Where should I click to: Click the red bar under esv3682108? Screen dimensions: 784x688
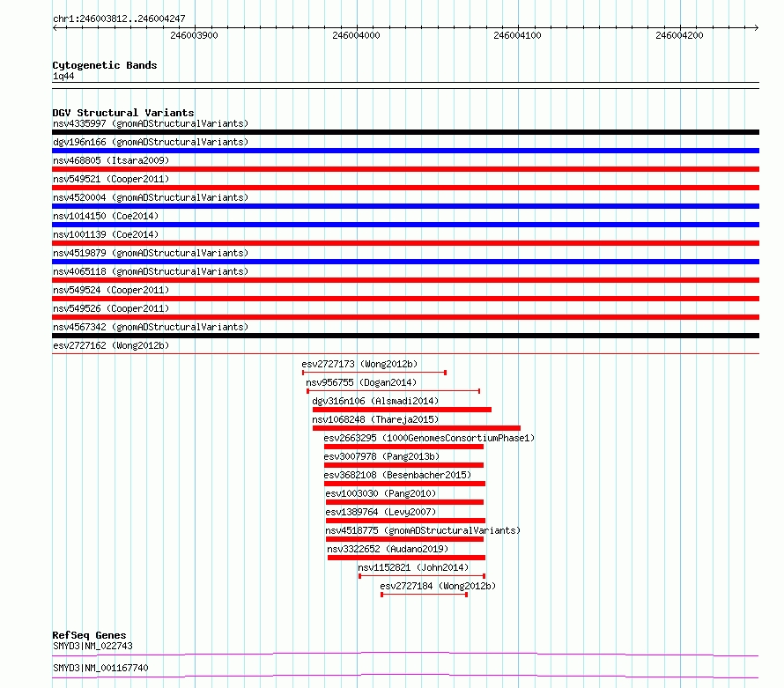click(x=404, y=484)
